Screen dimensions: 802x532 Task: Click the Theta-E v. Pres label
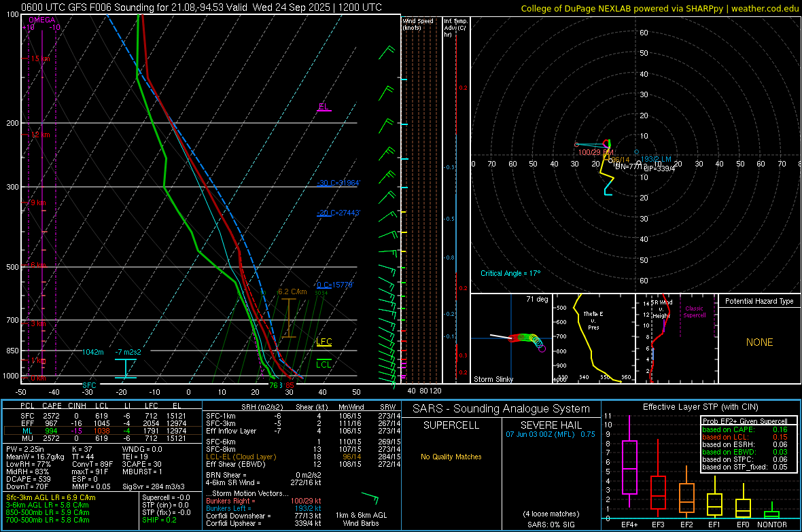pos(593,320)
